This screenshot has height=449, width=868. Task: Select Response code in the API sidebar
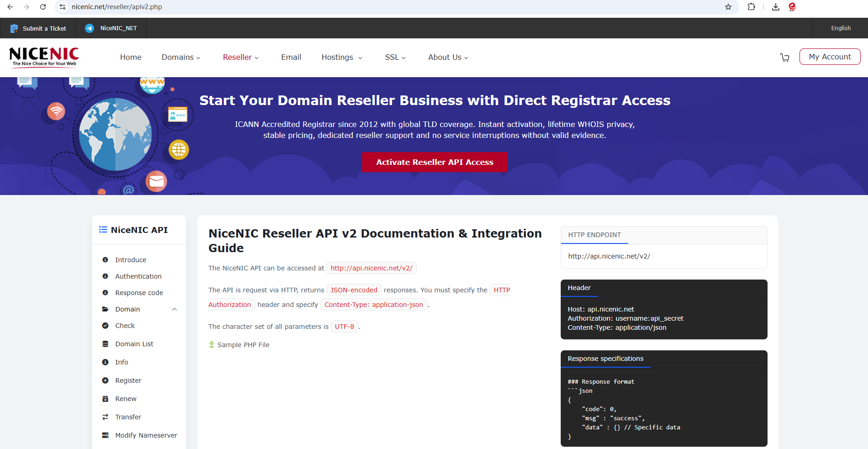(x=139, y=293)
